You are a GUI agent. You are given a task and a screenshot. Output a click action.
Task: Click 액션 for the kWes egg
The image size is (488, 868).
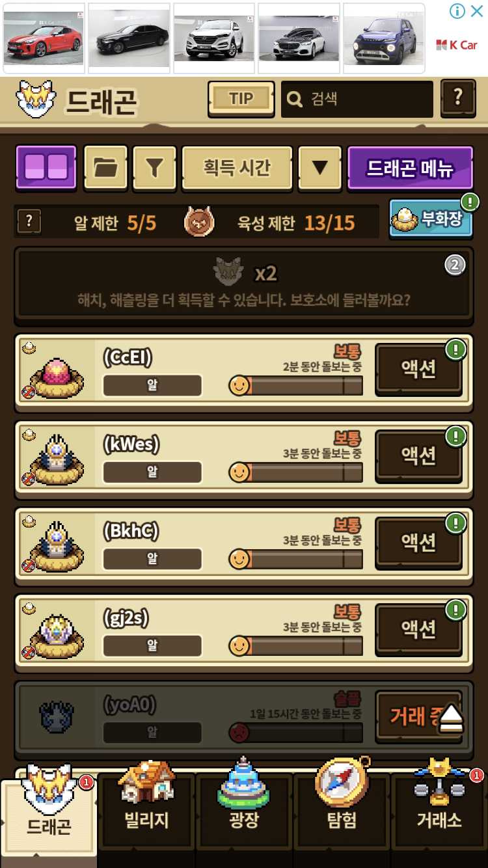[x=418, y=457]
